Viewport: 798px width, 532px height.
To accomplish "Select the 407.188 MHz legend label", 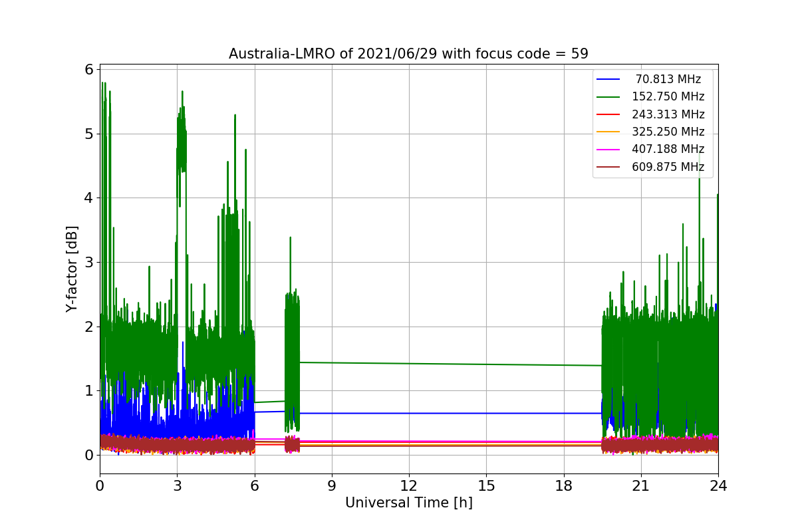I will pyautogui.click(x=668, y=149).
